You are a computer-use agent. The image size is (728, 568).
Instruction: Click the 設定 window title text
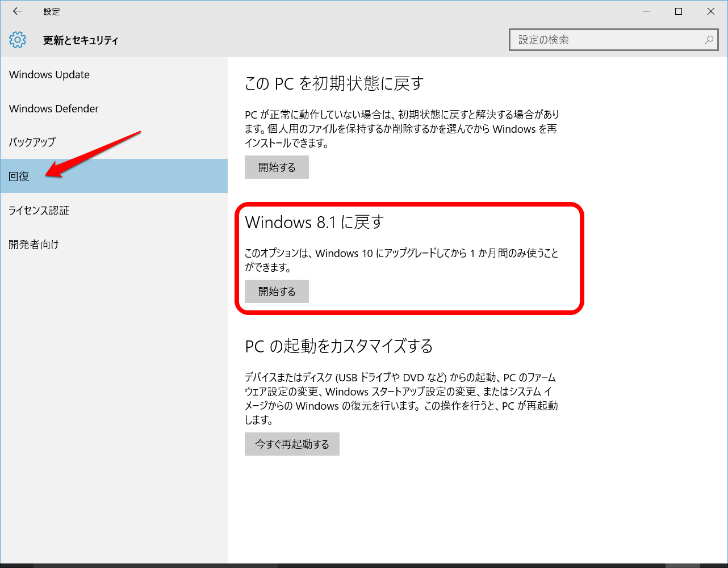click(52, 11)
